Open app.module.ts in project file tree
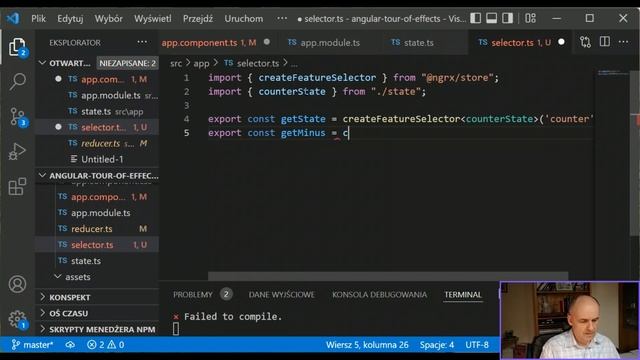This screenshot has height=360, width=640. coord(97,213)
